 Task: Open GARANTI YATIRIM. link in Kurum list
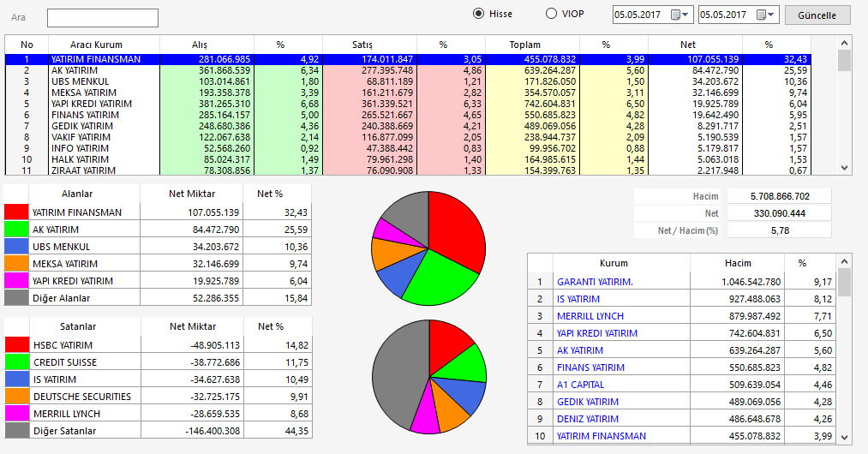[x=595, y=282]
